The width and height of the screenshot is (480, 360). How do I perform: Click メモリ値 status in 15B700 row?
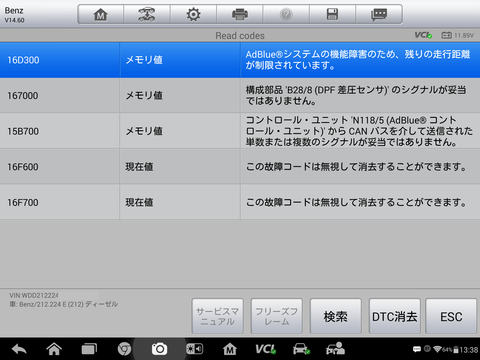(x=144, y=131)
